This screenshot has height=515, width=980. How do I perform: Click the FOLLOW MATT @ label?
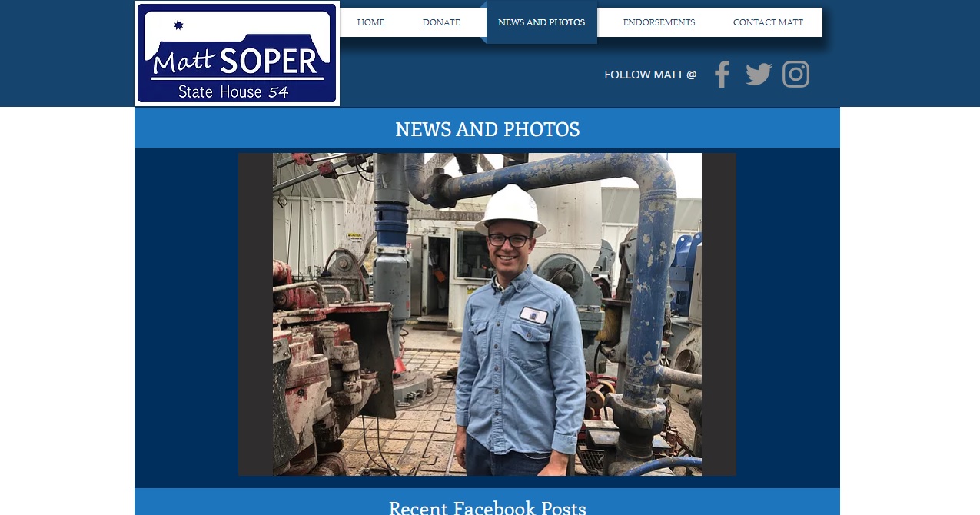[650, 75]
